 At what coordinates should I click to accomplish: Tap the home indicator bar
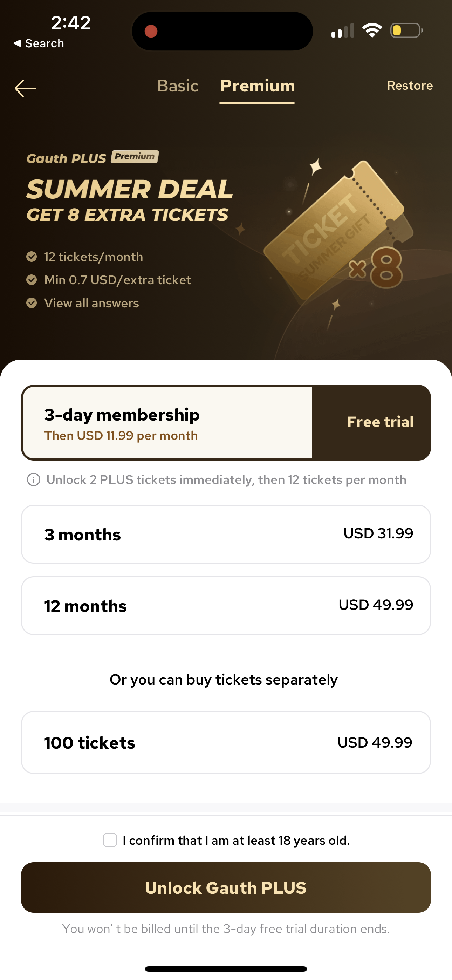(226, 968)
